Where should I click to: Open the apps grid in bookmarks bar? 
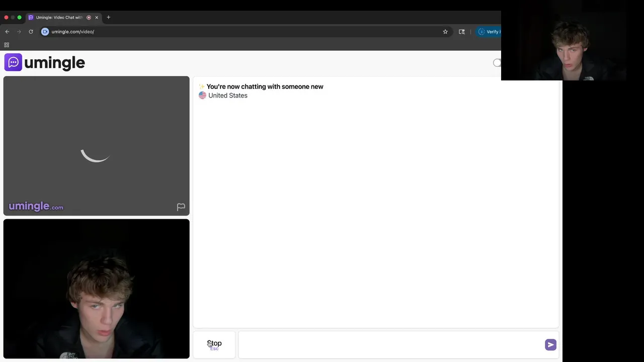[x=7, y=45]
